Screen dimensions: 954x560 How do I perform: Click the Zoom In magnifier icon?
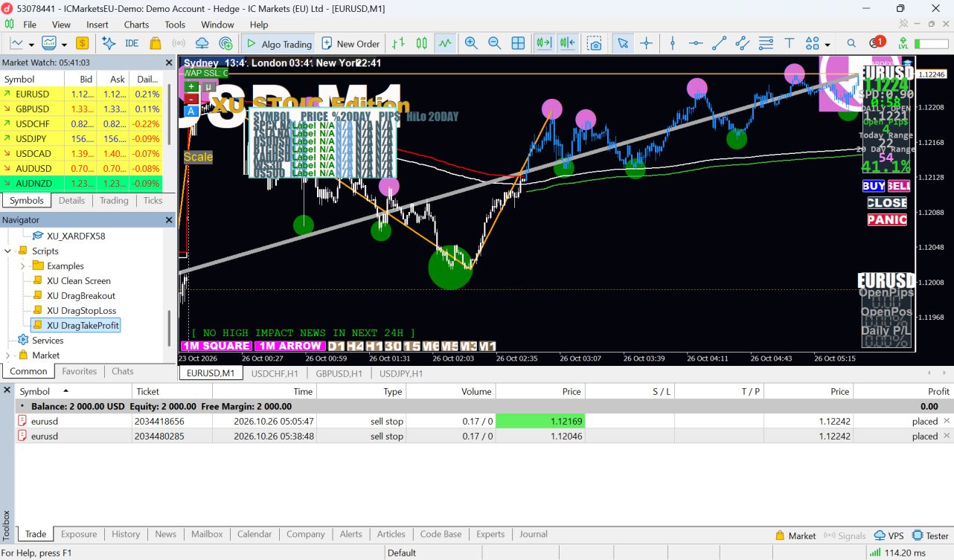(471, 43)
